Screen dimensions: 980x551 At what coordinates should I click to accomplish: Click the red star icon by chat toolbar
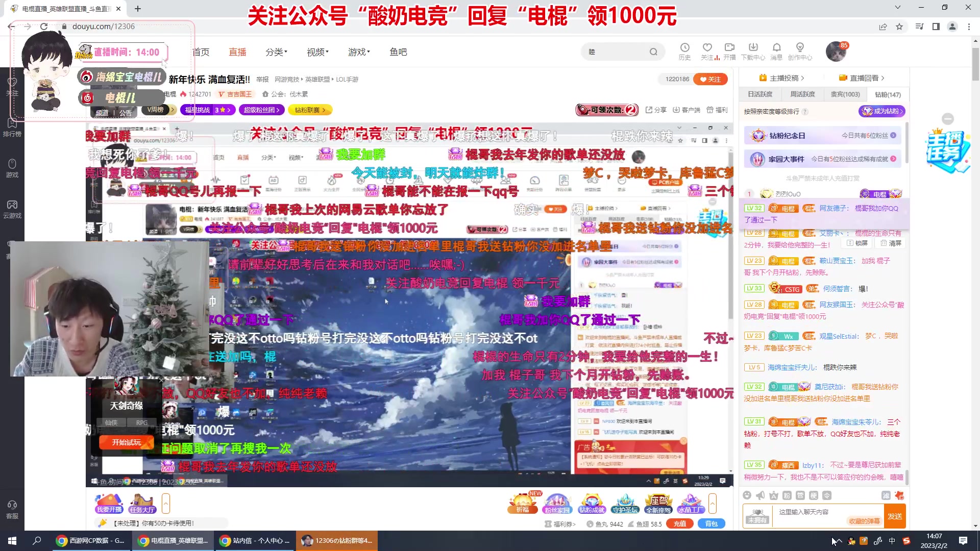pyautogui.click(x=899, y=495)
